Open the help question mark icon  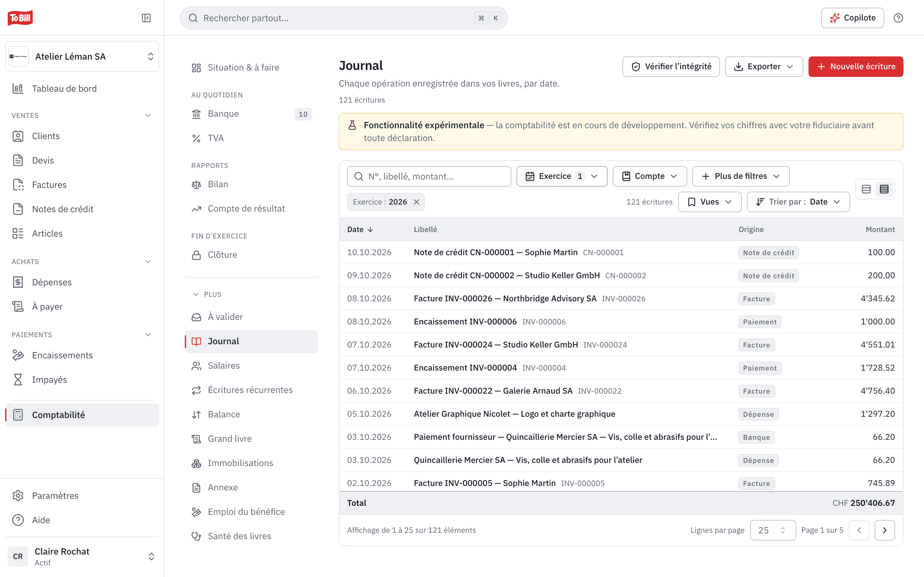898,18
